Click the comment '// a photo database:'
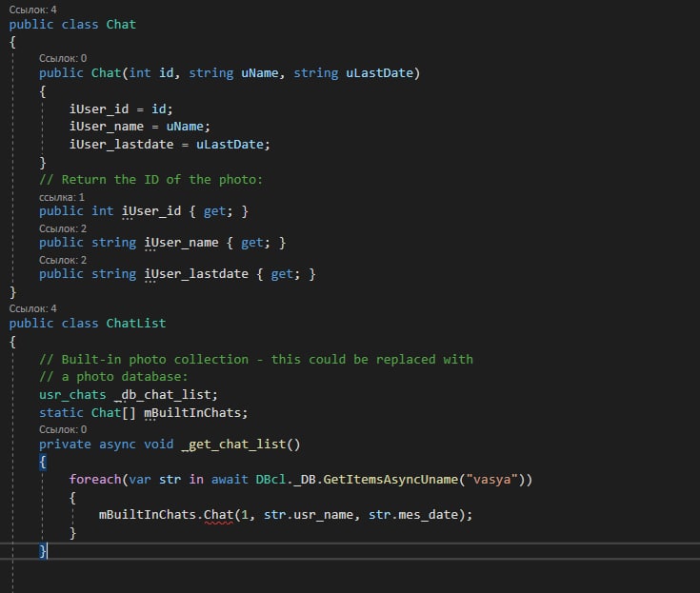This screenshot has height=593, width=700. (x=113, y=377)
